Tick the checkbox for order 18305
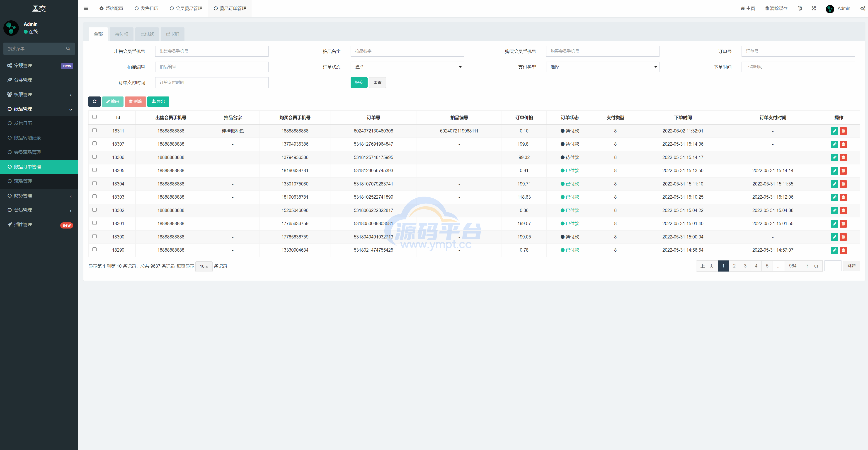868x450 pixels. (x=94, y=170)
